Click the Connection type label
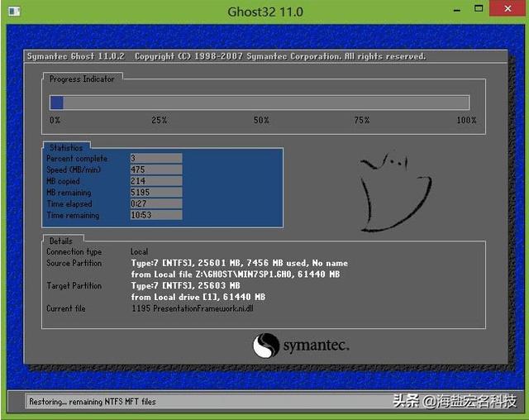The image size is (529, 420). tap(74, 251)
